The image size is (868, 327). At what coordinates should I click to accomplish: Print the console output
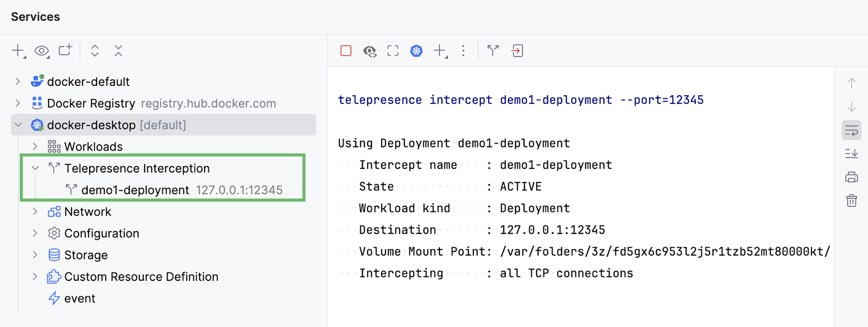pyautogui.click(x=851, y=178)
